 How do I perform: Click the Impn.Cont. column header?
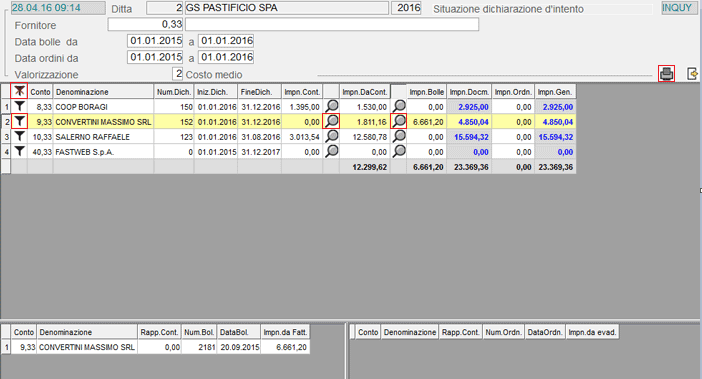[302, 92]
